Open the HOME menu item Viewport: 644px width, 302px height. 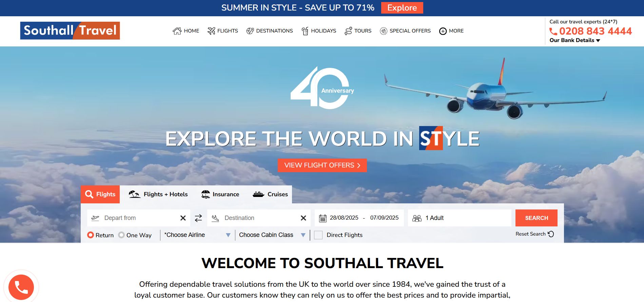(x=186, y=31)
